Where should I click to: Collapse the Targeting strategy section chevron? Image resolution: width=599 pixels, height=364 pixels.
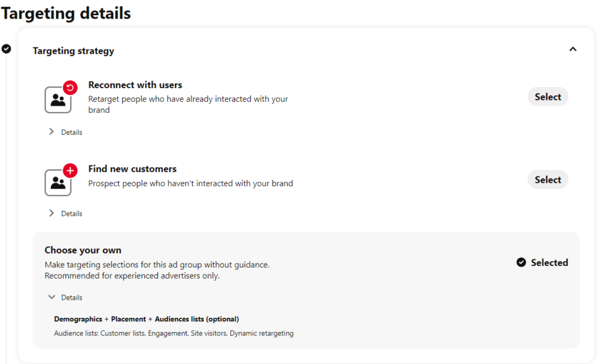573,49
